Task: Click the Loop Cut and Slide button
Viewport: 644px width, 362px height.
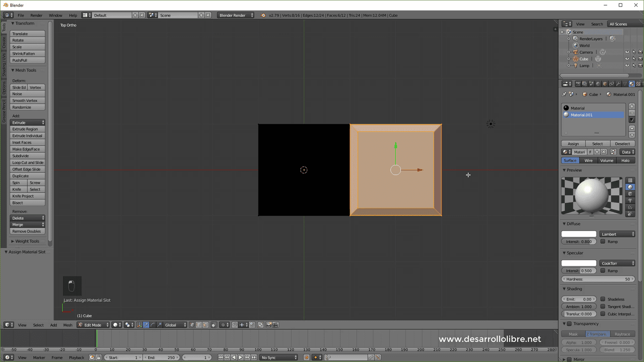Action: pyautogui.click(x=27, y=162)
